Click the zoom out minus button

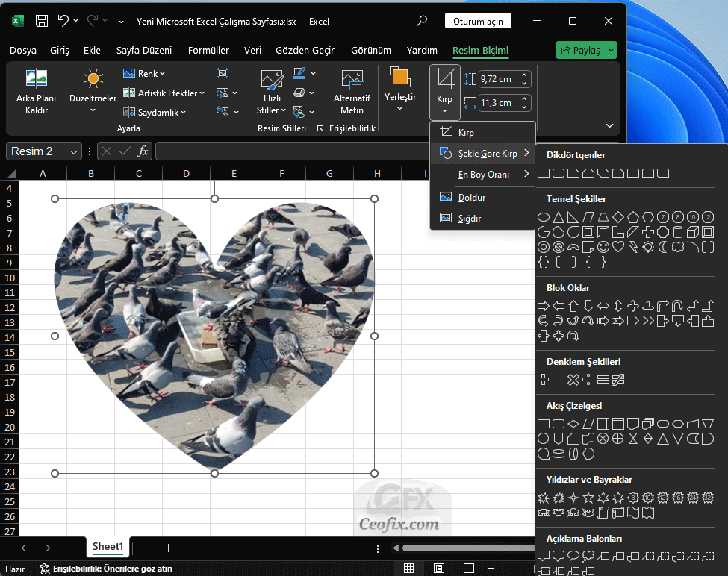point(491,568)
